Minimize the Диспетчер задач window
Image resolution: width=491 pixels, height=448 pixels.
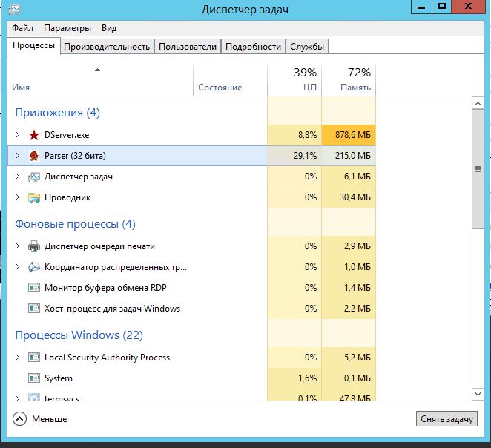click(x=421, y=7)
